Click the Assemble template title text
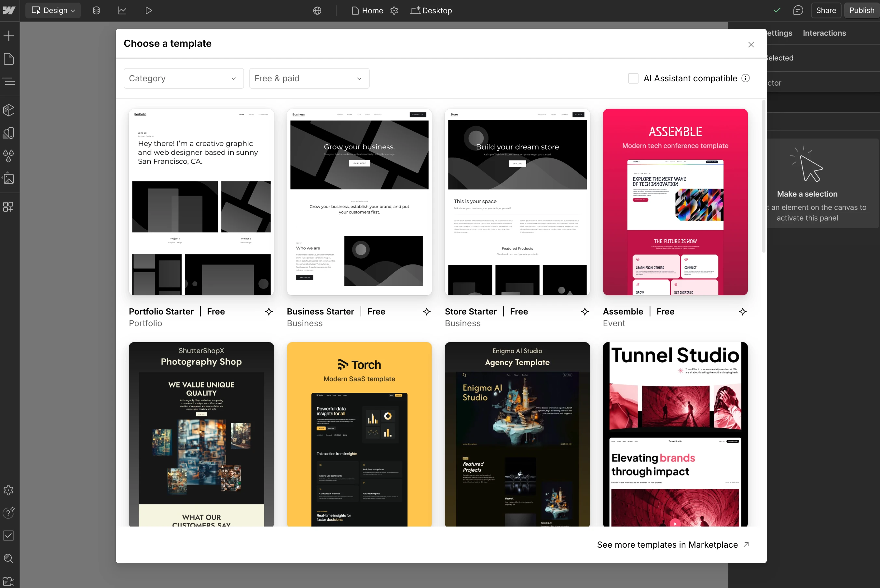 (623, 312)
